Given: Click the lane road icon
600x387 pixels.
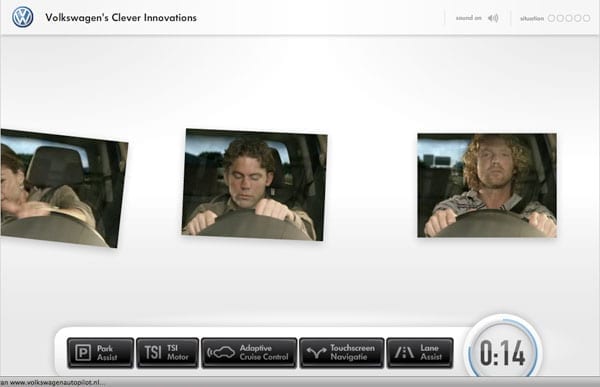Looking at the screenshot, I should click(x=404, y=352).
